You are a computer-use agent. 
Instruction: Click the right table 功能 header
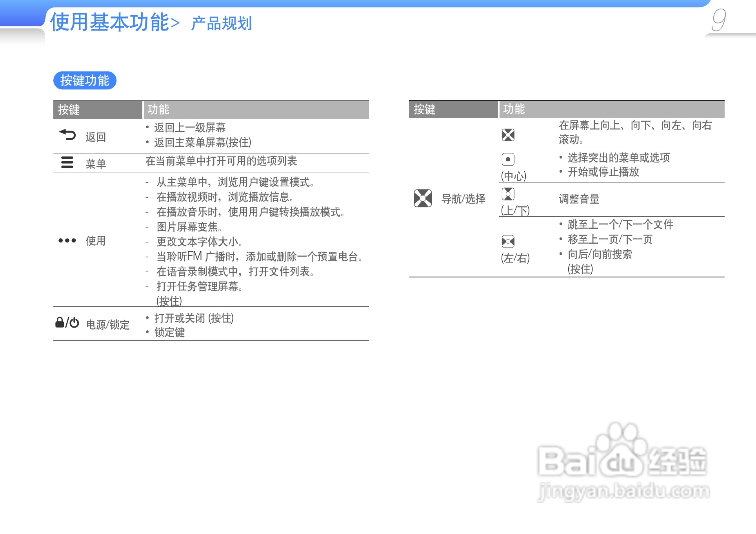[514, 109]
